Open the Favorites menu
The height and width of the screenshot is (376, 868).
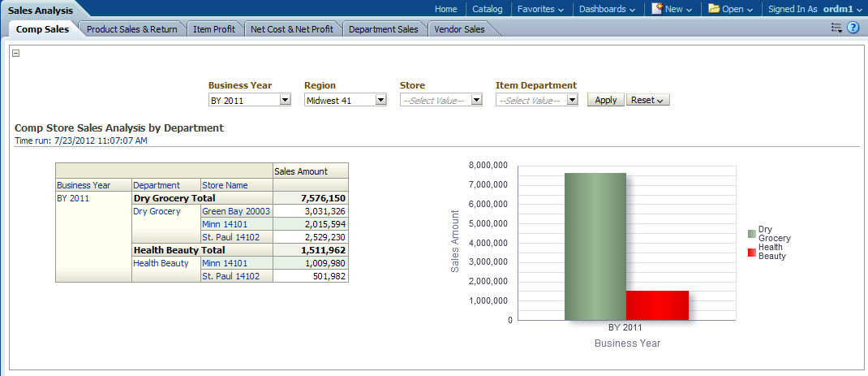[x=540, y=9]
